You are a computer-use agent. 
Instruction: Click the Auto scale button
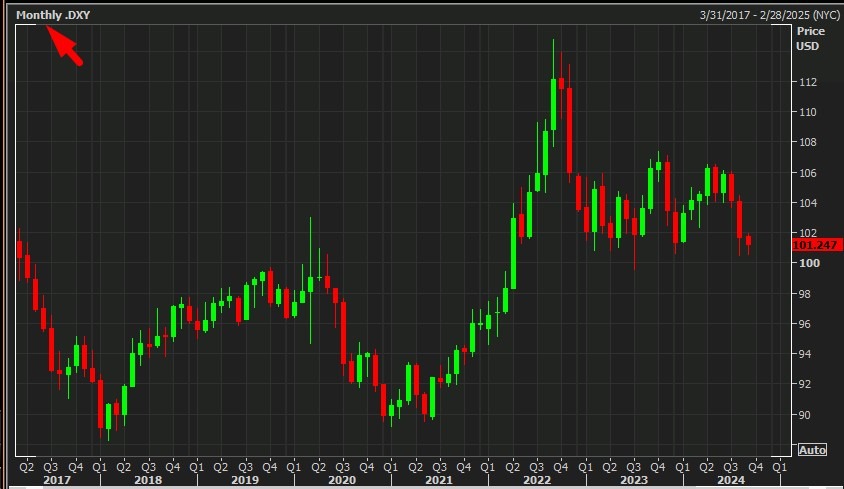(812, 450)
